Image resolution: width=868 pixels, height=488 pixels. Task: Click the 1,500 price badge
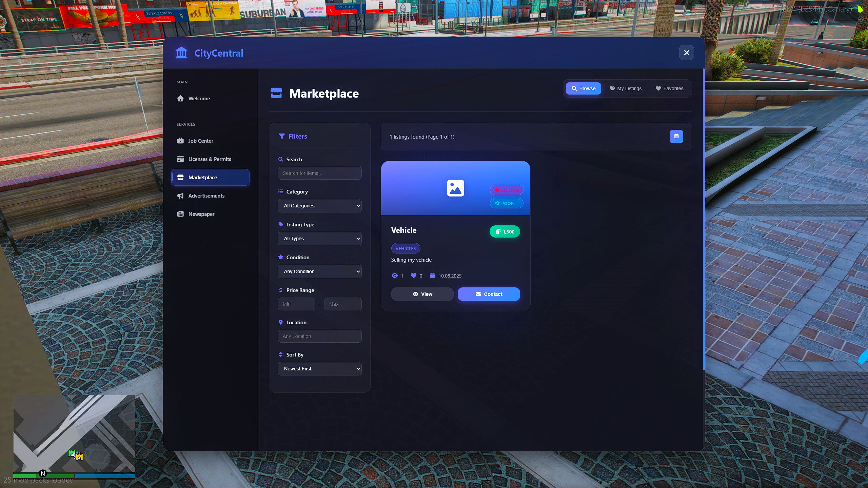[505, 231]
